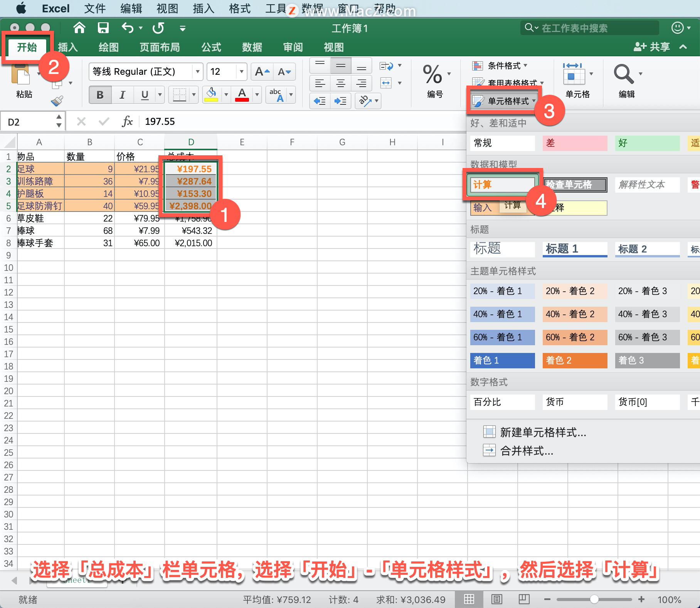Click the Redo circular arrow icon
Image resolution: width=700 pixels, height=608 pixels.
pos(158,28)
